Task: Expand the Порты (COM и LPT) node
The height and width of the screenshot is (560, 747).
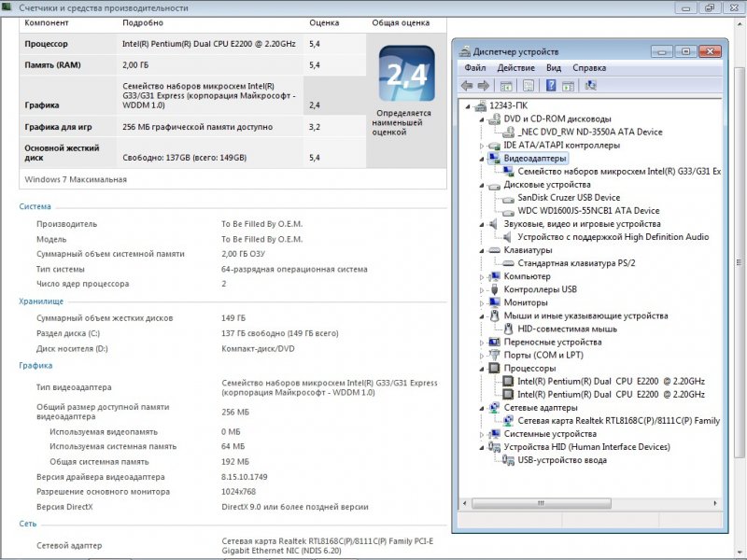Action: tap(483, 355)
